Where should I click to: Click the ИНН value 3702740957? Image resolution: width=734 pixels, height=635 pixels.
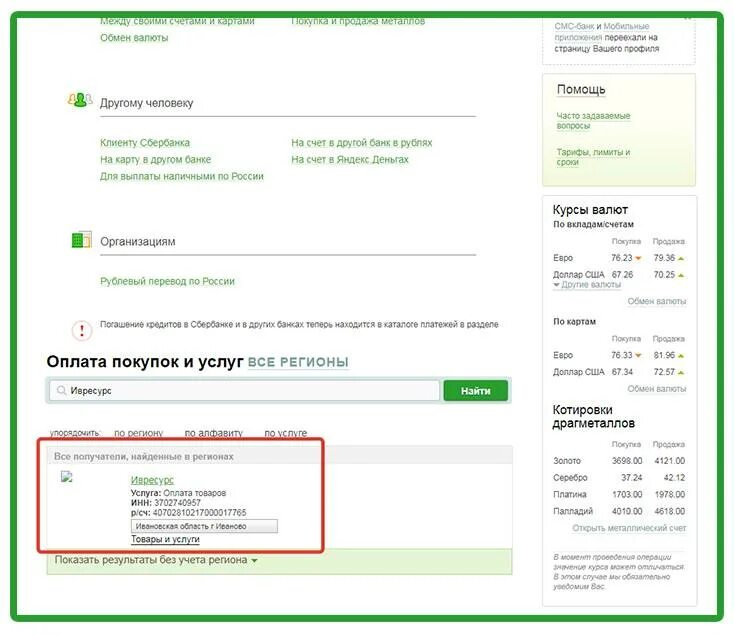point(177,503)
